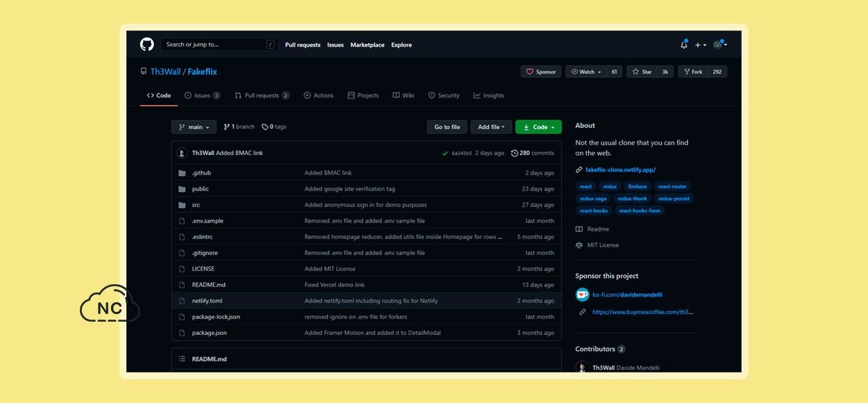View the 0 tags link

[x=274, y=127]
